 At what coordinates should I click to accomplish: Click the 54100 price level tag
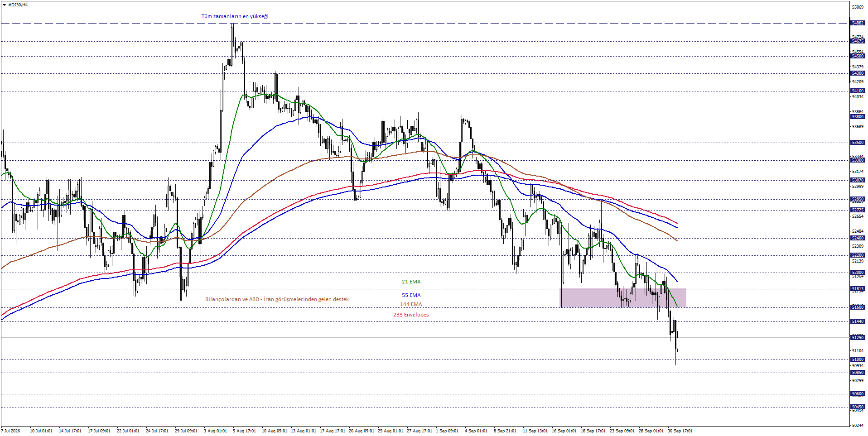858,91
